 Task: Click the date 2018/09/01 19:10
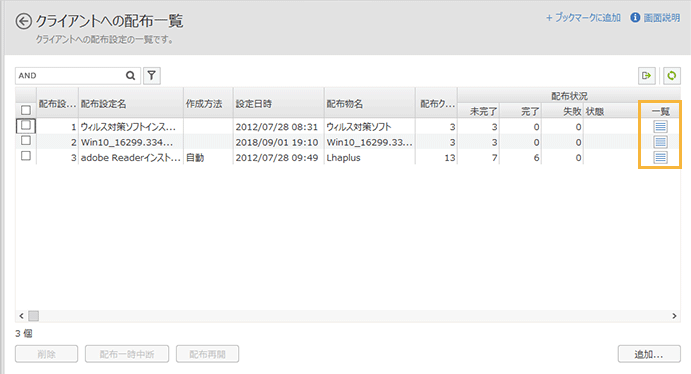(x=277, y=142)
